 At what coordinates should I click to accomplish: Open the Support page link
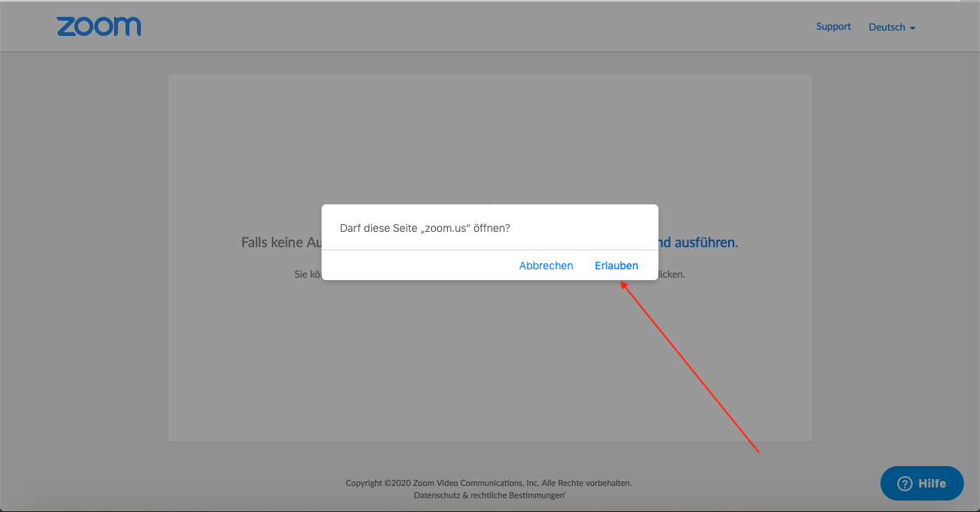click(833, 27)
